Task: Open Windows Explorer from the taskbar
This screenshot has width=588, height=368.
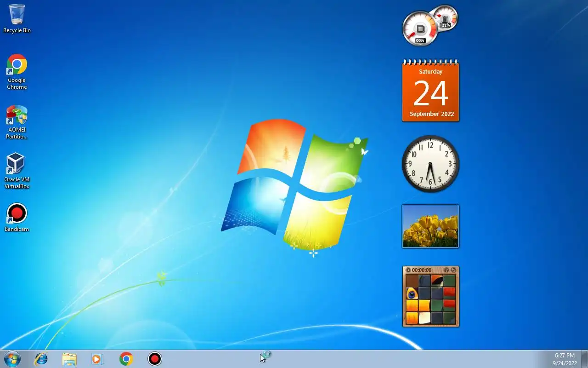Action: [x=69, y=359]
